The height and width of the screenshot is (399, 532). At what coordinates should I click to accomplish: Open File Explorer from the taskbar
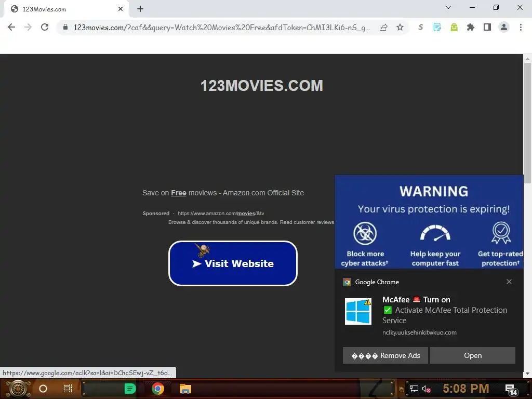(185, 389)
